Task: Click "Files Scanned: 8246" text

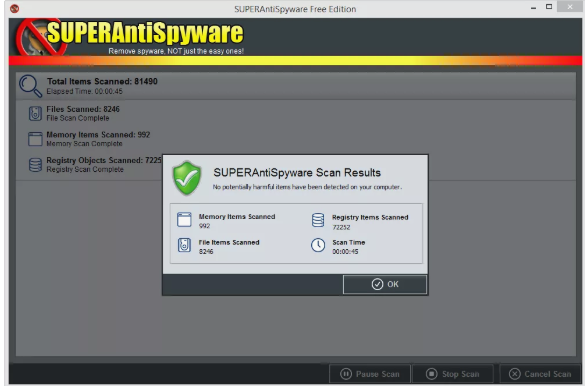Action: (x=83, y=109)
